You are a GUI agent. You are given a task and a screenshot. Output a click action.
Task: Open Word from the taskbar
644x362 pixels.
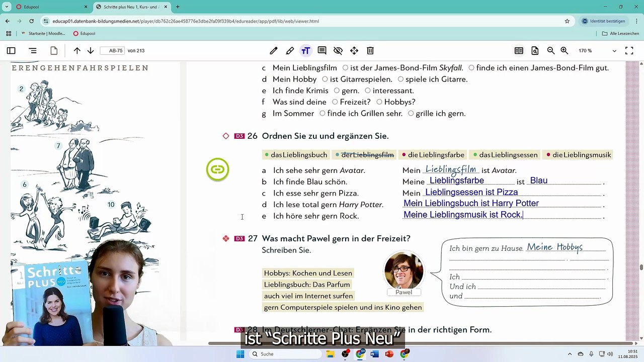click(x=374, y=354)
